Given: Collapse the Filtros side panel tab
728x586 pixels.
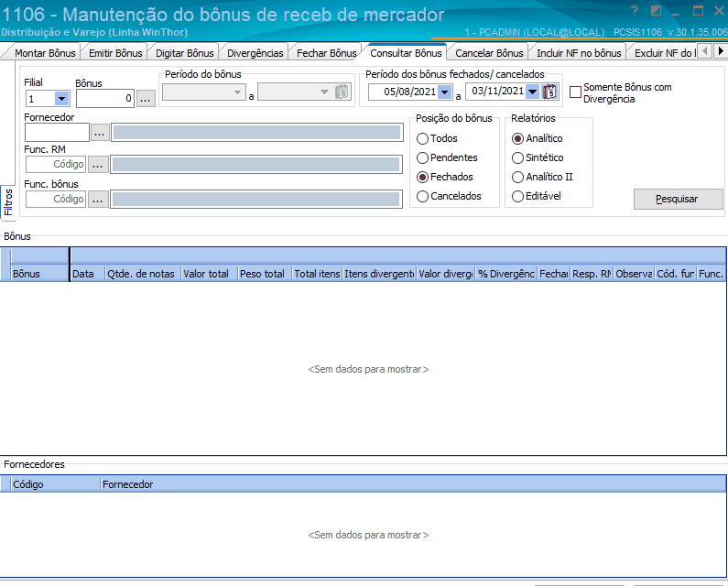Looking at the screenshot, I should click(7, 202).
